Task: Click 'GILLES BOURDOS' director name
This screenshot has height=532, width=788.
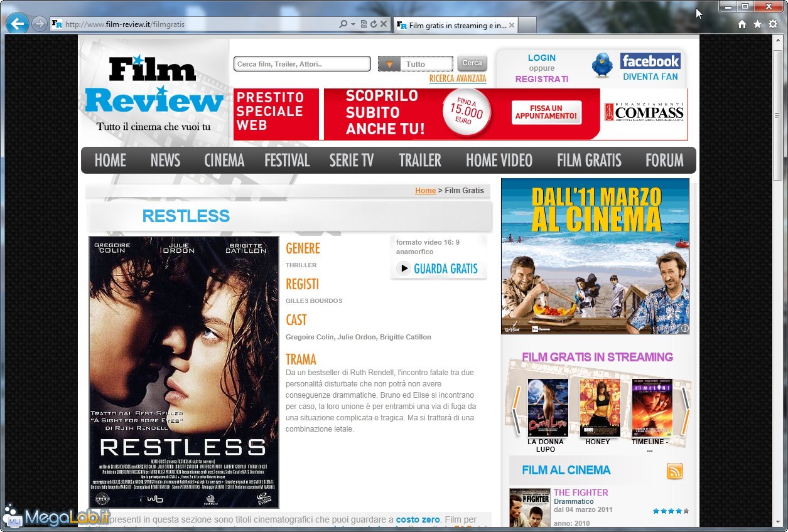Action: tap(314, 301)
